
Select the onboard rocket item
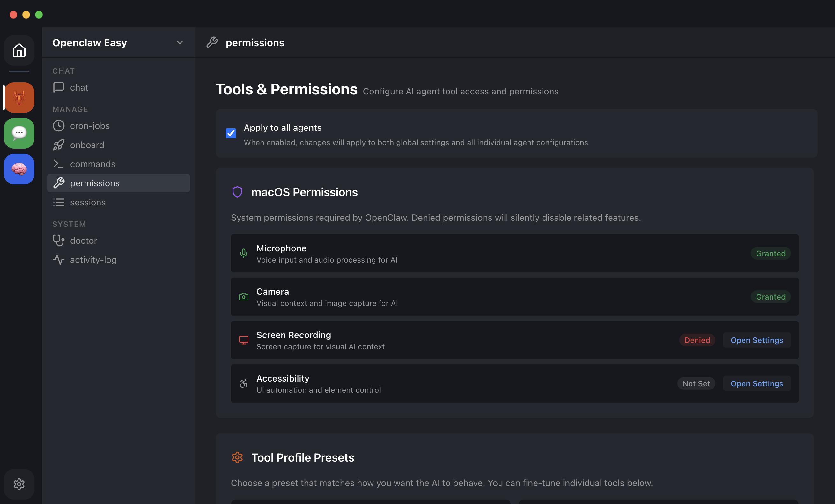[87, 145]
